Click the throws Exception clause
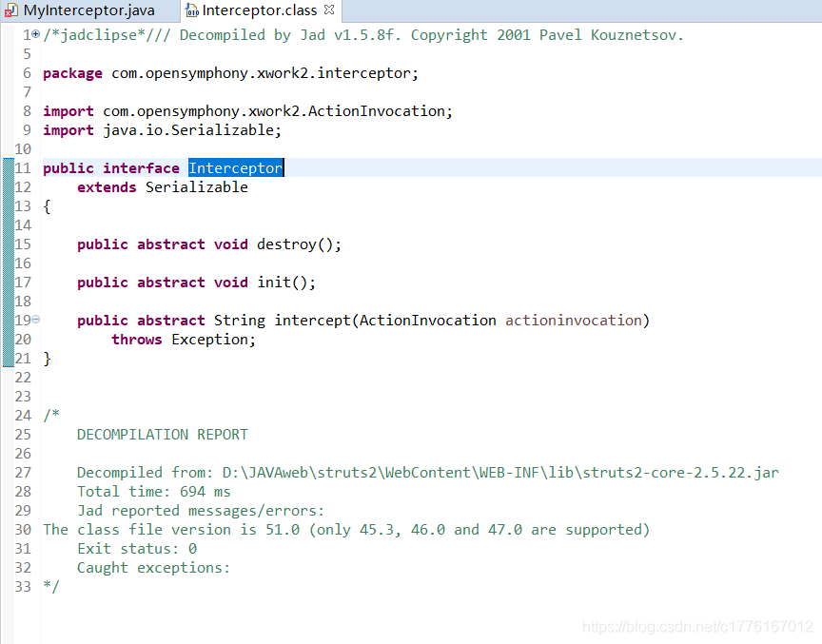This screenshot has width=822, height=644. tap(183, 340)
